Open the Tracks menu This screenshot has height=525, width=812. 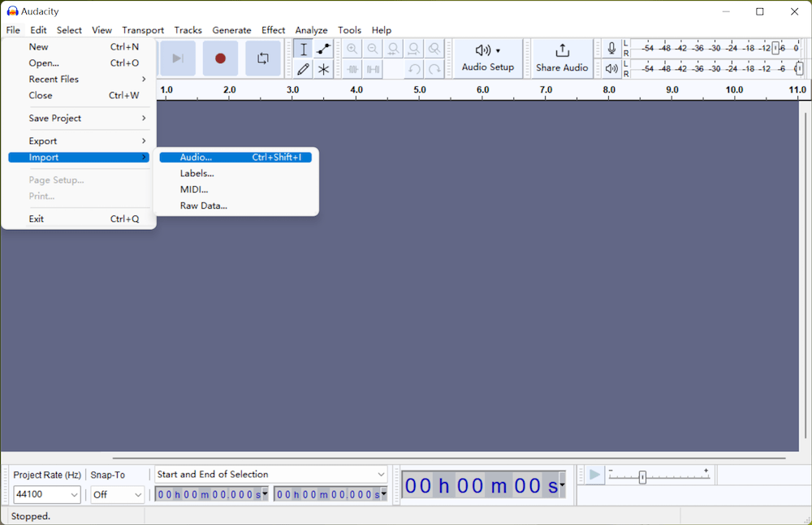coord(188,30)
